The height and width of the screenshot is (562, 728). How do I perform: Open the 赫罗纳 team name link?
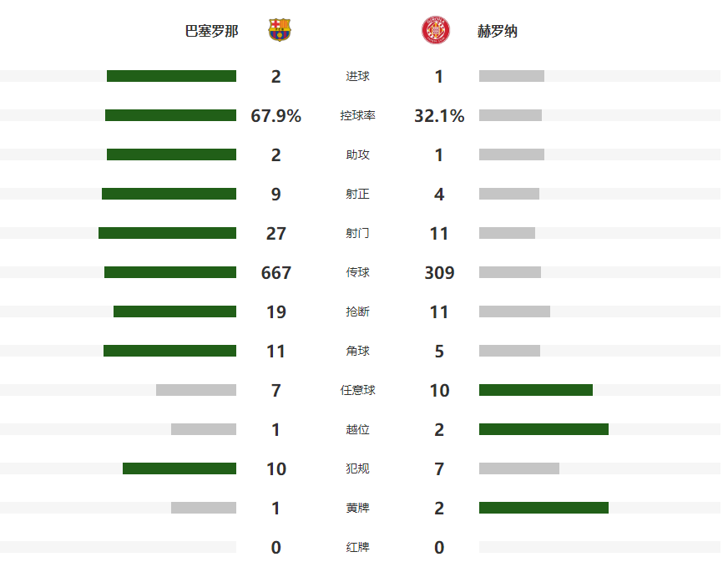(x=498, y=31)
